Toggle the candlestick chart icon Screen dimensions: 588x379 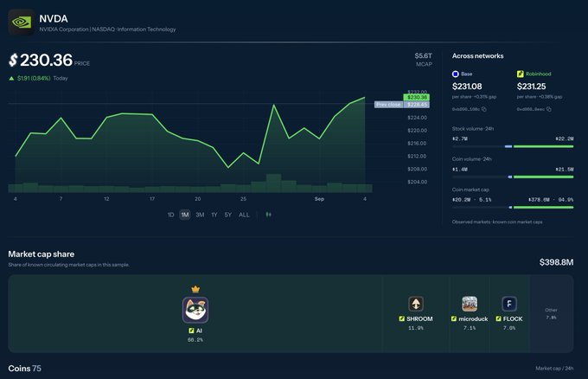(269, 215)
